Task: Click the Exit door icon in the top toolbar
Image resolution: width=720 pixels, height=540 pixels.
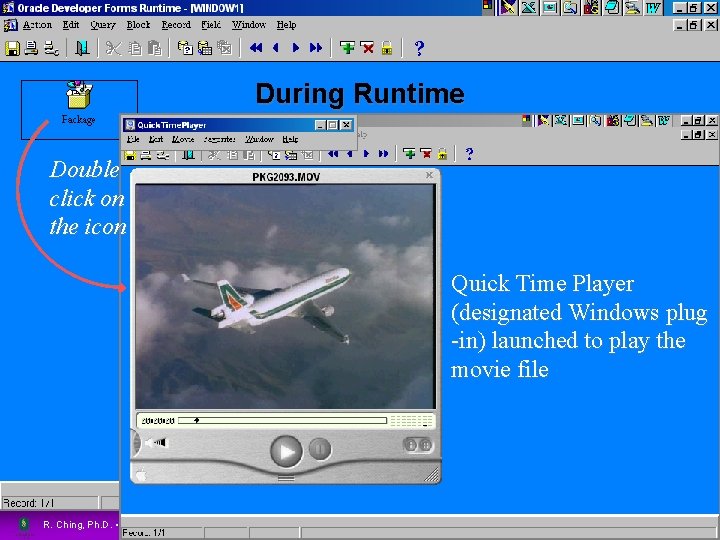Action: point(82,48)
